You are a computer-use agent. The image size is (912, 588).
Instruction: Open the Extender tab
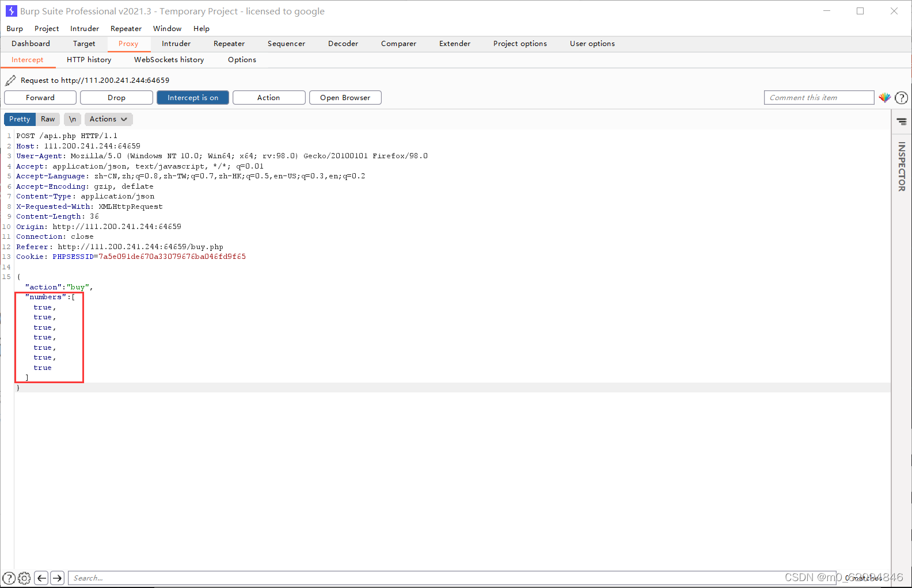[455, 44]
